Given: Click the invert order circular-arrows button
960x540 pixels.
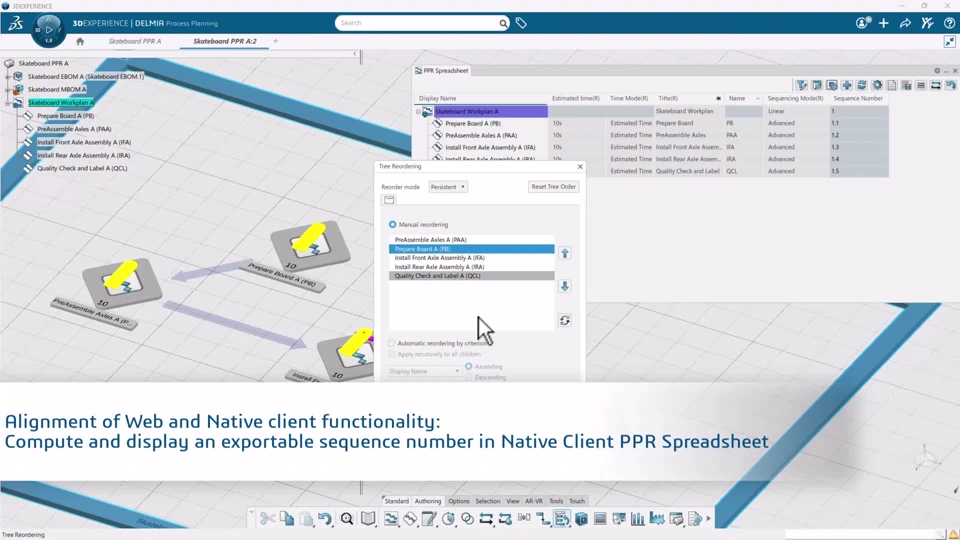Looking at the screenshot, I should pyautogui.click(x=564, y=320).
